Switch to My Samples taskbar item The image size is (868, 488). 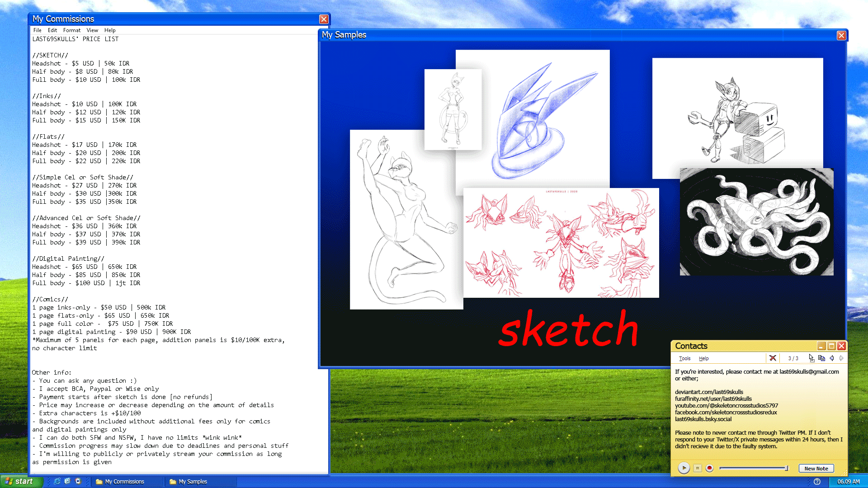[x=193, y=482]
